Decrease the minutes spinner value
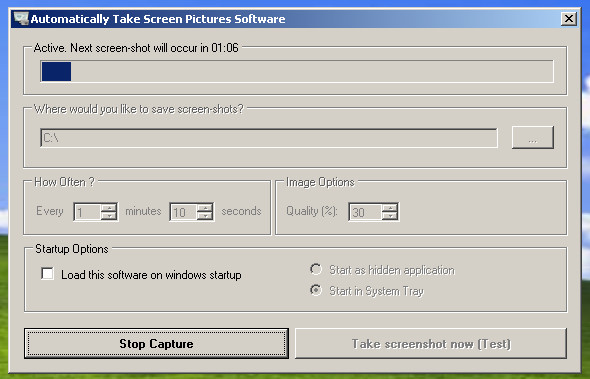 109,216
